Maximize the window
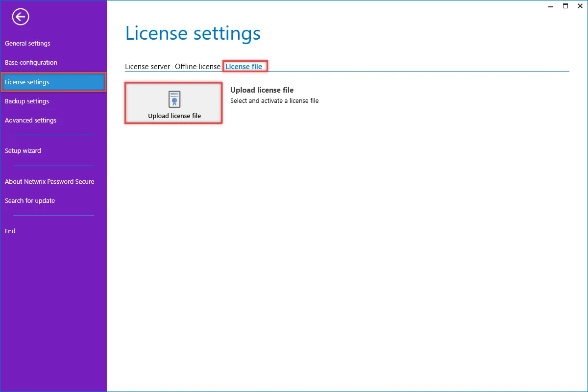Viewport: 588px width, 392px height. (x=565, y=6)
